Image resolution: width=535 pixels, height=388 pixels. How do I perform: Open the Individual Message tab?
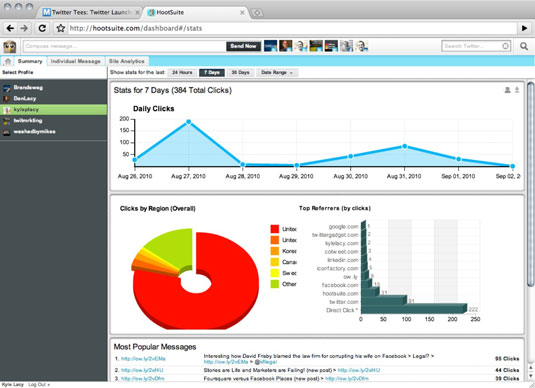tap(76, 61)
